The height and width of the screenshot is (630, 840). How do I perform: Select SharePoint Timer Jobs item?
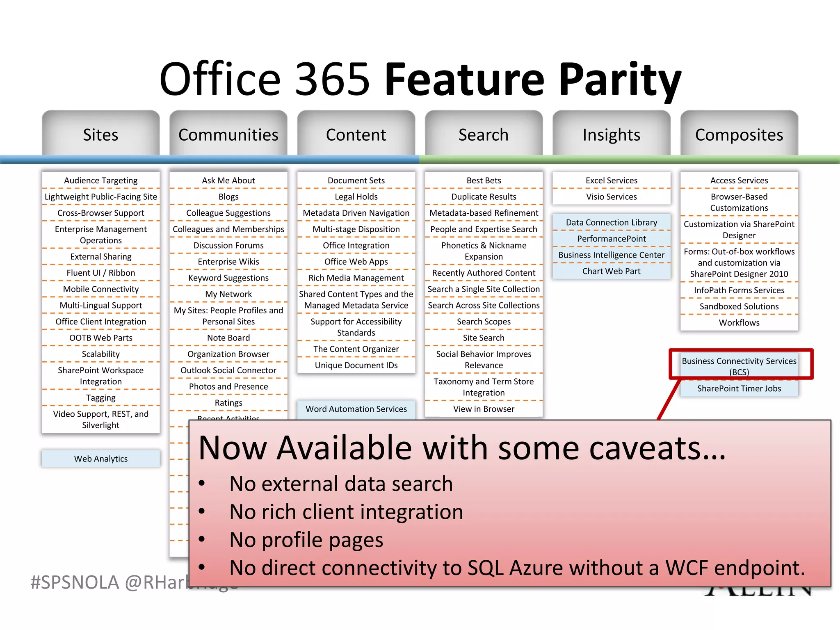point(739,388)
